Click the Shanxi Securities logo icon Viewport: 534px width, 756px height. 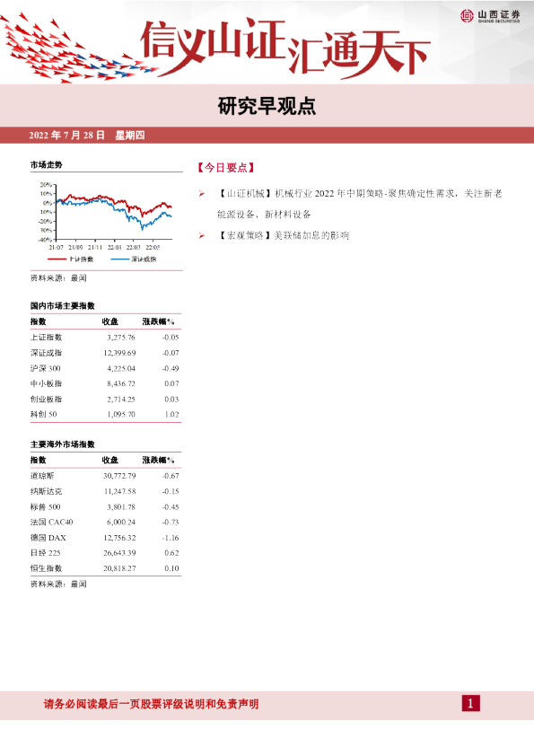click(467, 16)
